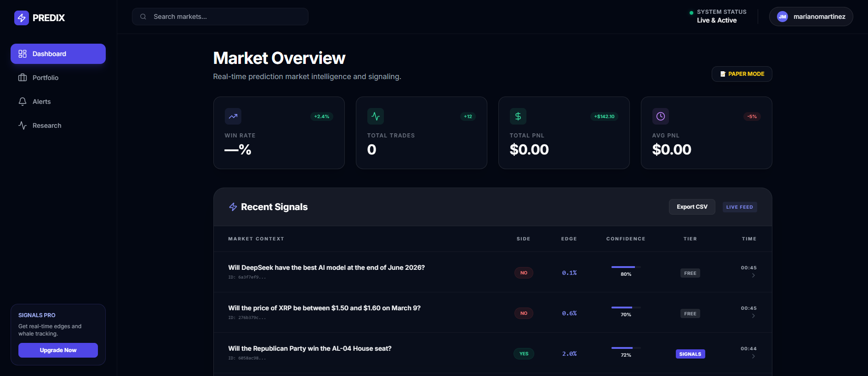Click the CONFIDENCE column header

[x=626, y=239]
